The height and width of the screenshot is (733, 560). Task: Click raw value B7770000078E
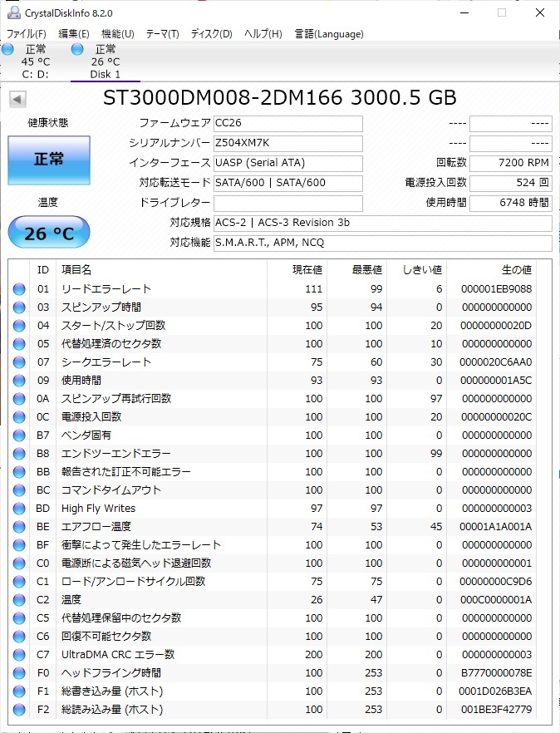pos(496,673)
